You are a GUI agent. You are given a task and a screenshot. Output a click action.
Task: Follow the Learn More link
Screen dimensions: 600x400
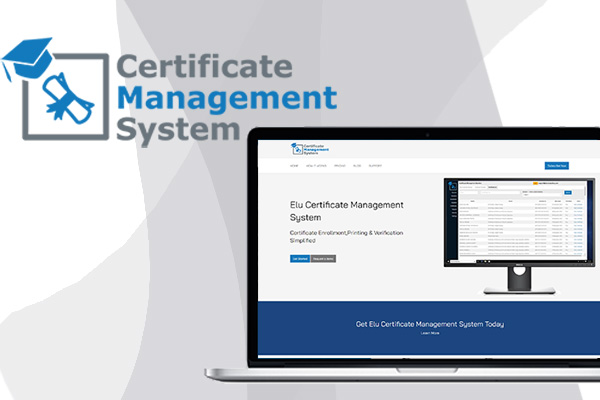[x=430, y=333]
